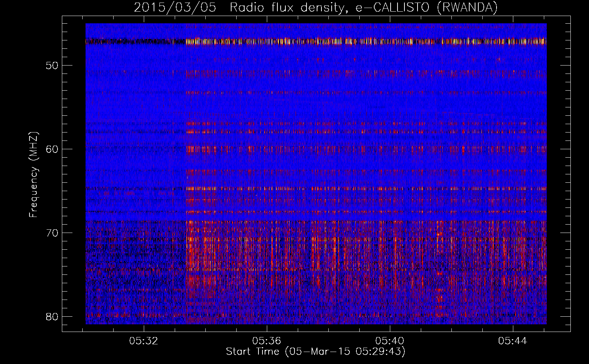This screenshot has width=589, height=364.
Task: Click the 70 frequency tick label
Action: [x=52, y=233]
